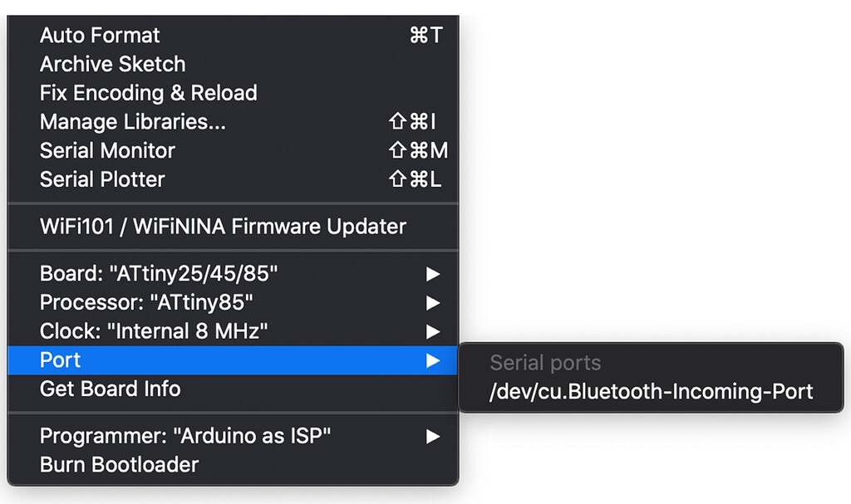Open the Serial Monitor
Screen dimensions: 851x504
(234, 150)
